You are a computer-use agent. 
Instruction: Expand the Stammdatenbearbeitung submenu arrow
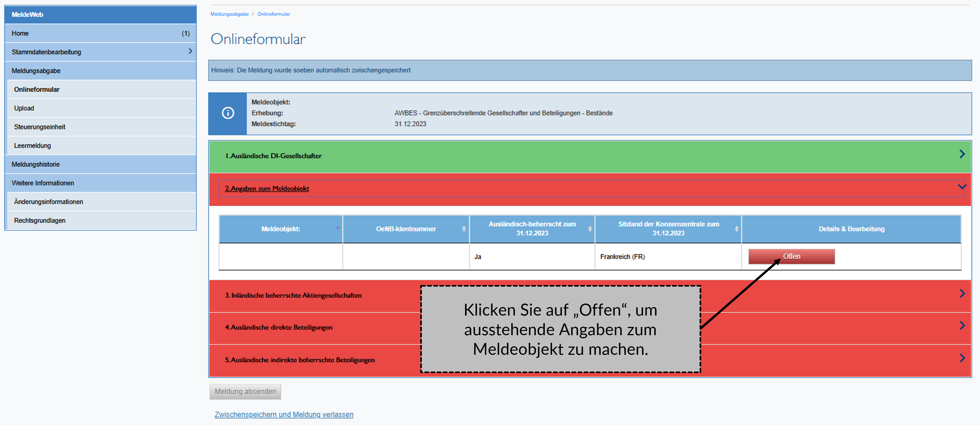[190, 51]
